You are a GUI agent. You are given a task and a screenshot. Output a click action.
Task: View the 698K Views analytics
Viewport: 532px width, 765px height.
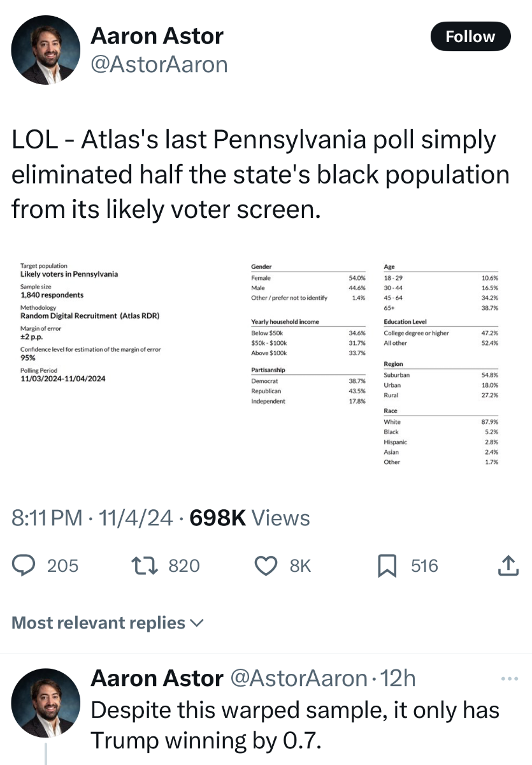(250, 518)
